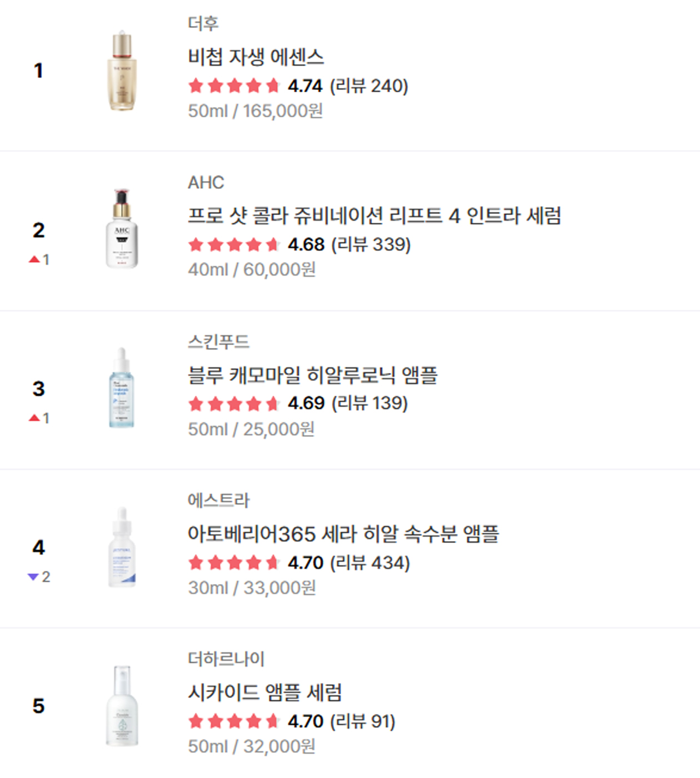Open 비첩 자생 에센스 product link

click(x=256, y=57)
